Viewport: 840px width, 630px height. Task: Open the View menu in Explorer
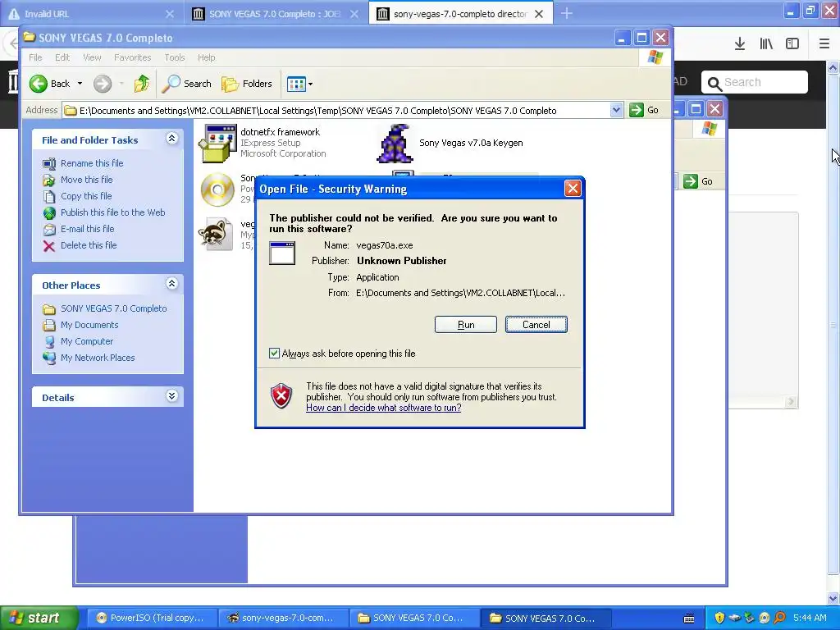click(92, 57)
